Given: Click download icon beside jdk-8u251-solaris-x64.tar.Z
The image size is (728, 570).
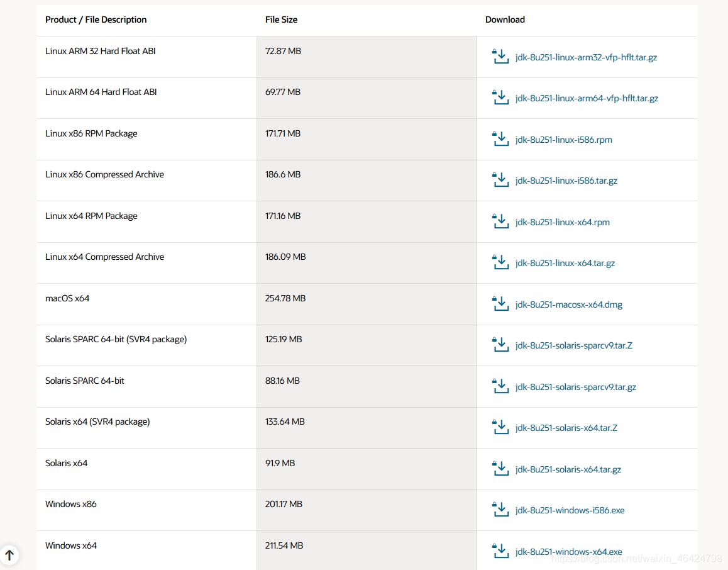Looking at the screenshot, I should pos(500,427).
